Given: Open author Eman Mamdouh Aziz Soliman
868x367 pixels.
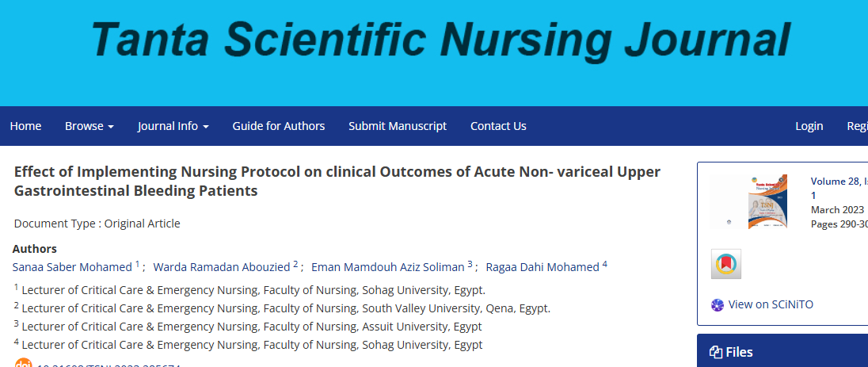Looking at the screenshot, I should [x=387, y=267].
